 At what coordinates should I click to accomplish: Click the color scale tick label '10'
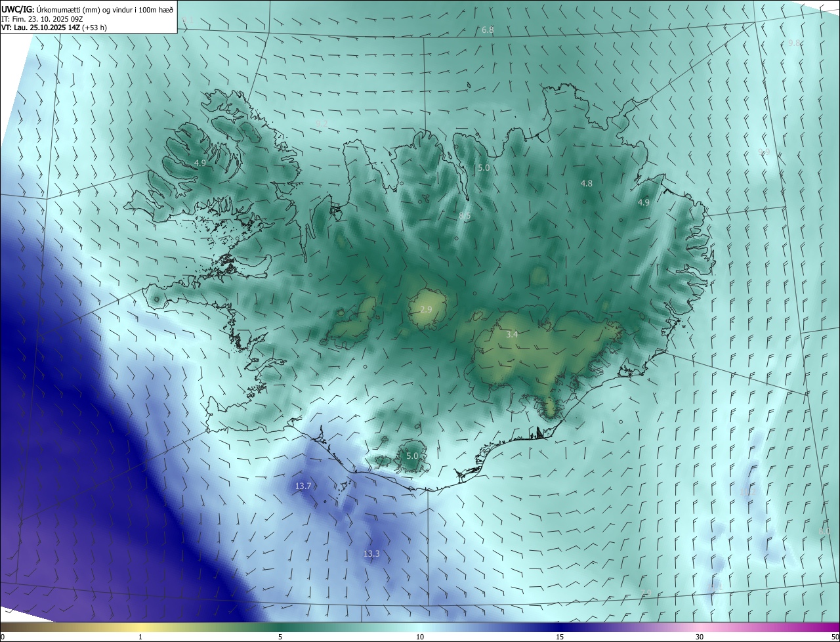coord(420,637)
